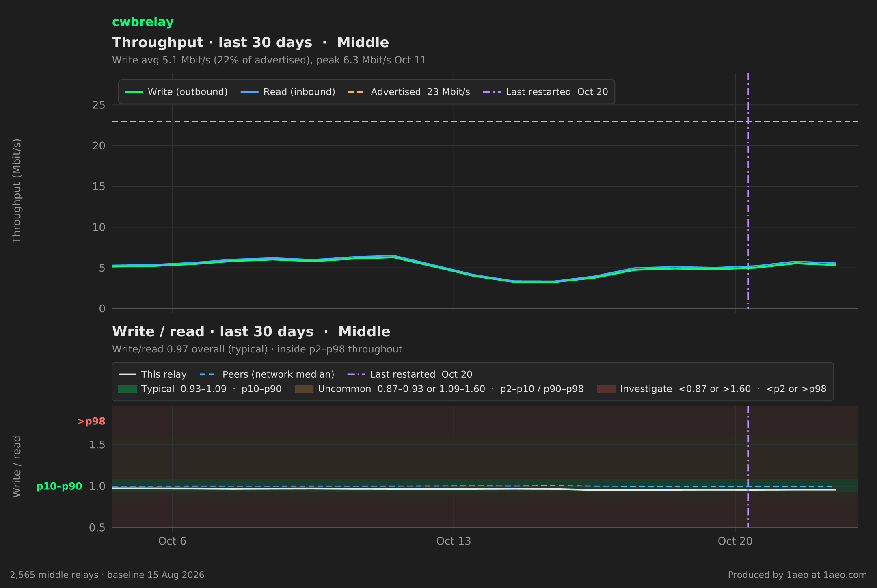The image size is (877, 588).
Task: Click the p10–p90 axis marker
Action: (59, 486)
